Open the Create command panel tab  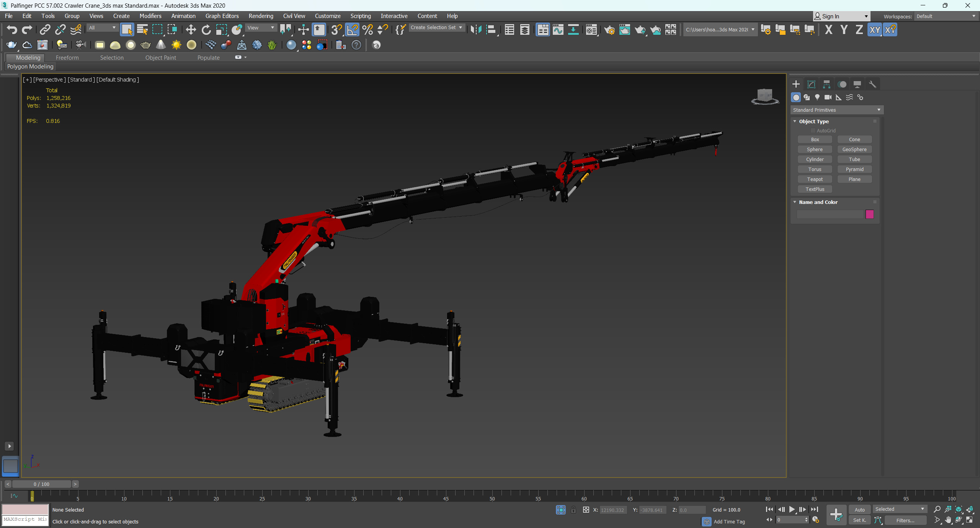[796, 84]
